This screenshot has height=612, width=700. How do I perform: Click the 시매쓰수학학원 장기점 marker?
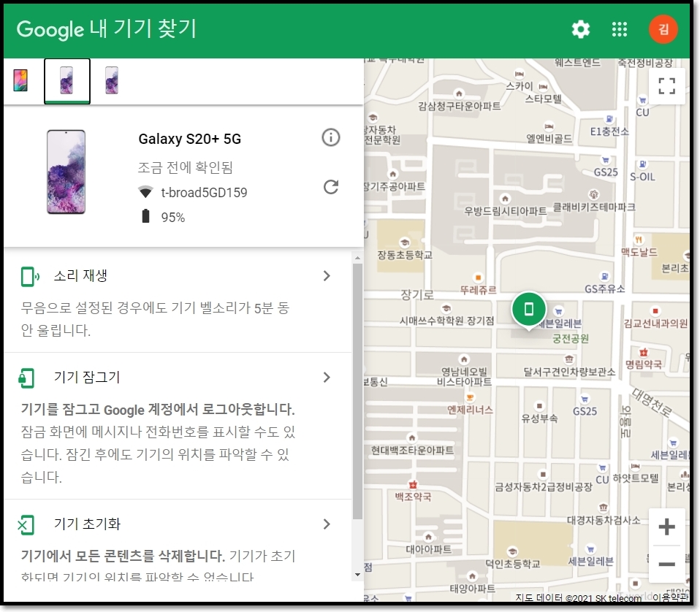[446, 308]
